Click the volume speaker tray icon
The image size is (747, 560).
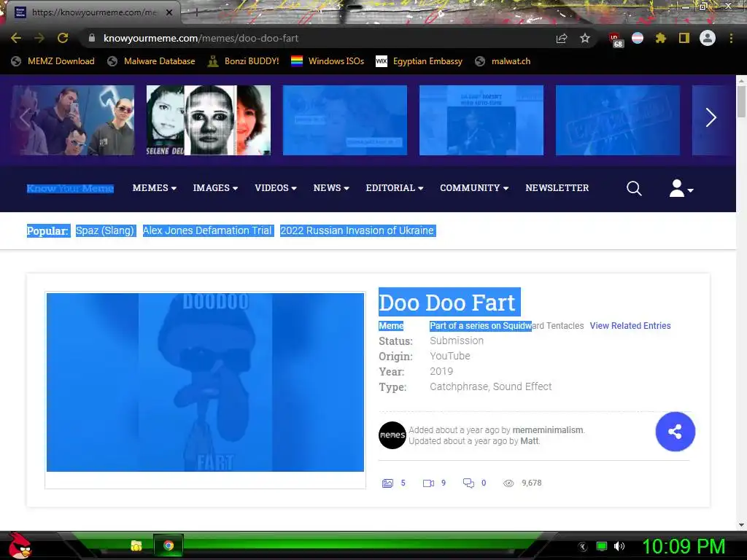[619, 546]
